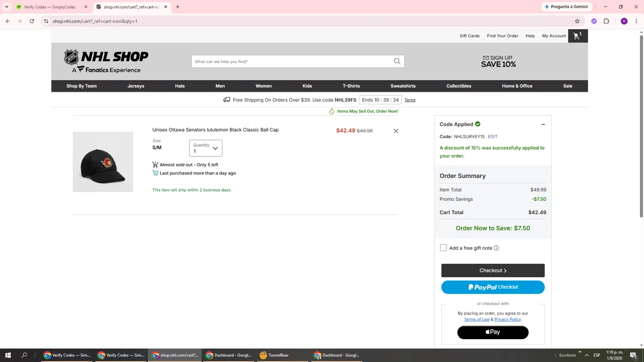Close the shop.nhl.com tab
This screenshot has height=362, width=644.
[x=166, y=7]
